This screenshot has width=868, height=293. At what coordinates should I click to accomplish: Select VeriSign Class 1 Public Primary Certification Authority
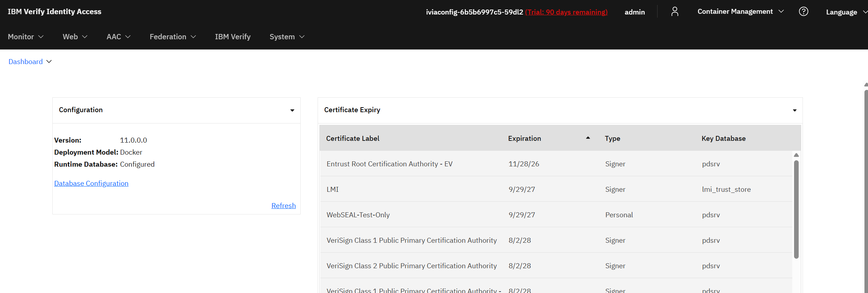click(556, 240)
